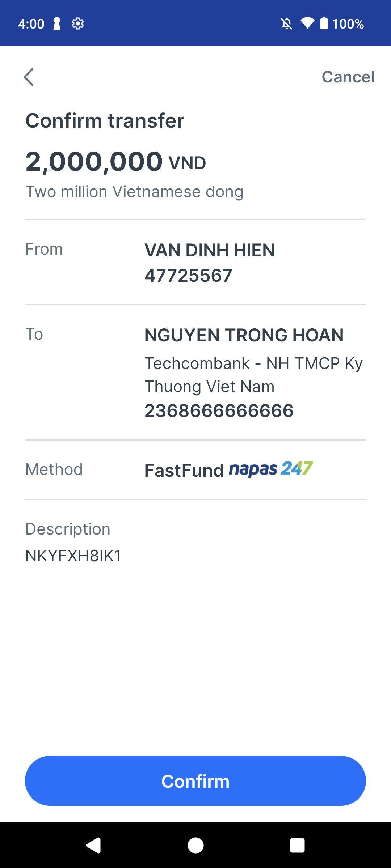Select sender name VAN DINH HIEN
Image resolution: width=391 pixels, height=868 pixels.
(210, 250)
